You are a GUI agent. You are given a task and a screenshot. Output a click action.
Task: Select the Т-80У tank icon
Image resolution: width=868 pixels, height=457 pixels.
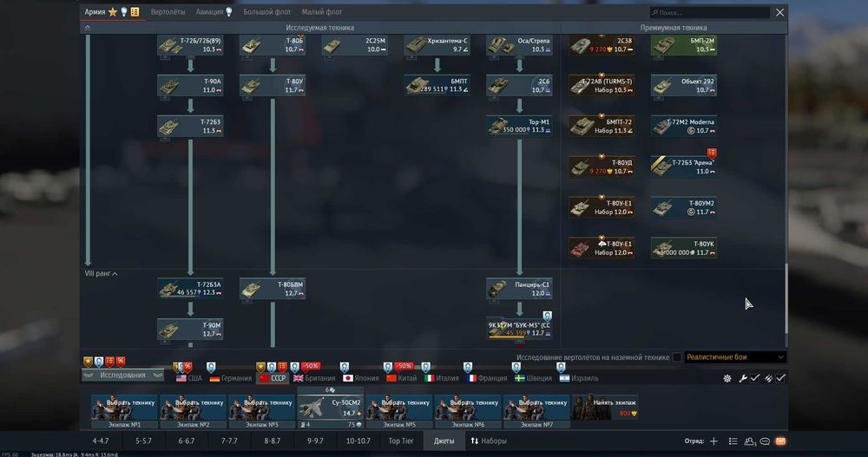pyautogui.click(x=251, y=86)
